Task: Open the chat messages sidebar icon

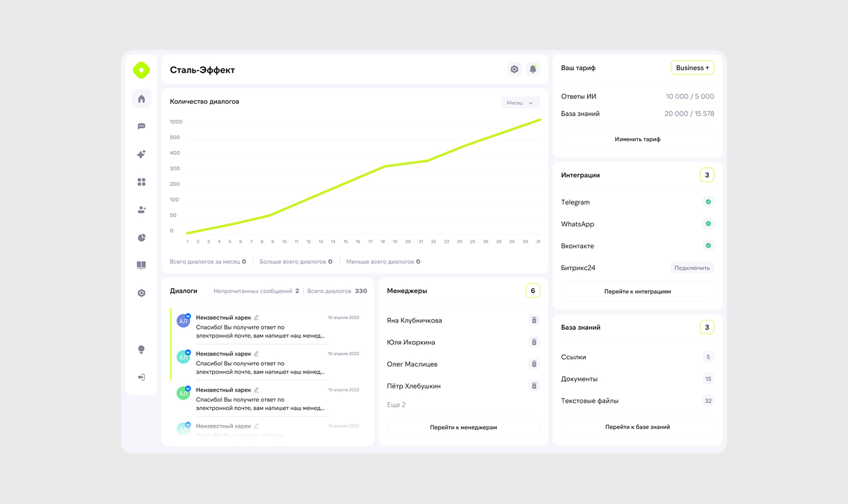Action: tap(141, 127)
